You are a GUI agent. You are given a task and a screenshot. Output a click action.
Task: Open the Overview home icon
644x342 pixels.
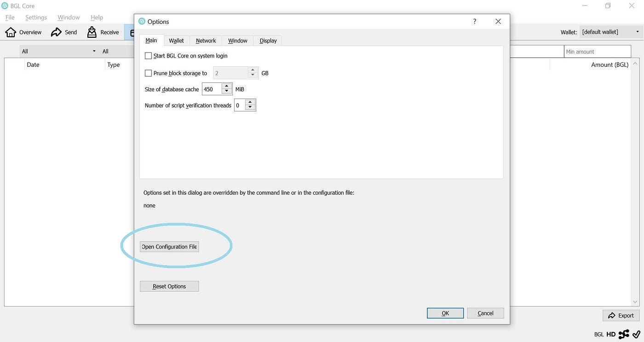tap(11, 32)
